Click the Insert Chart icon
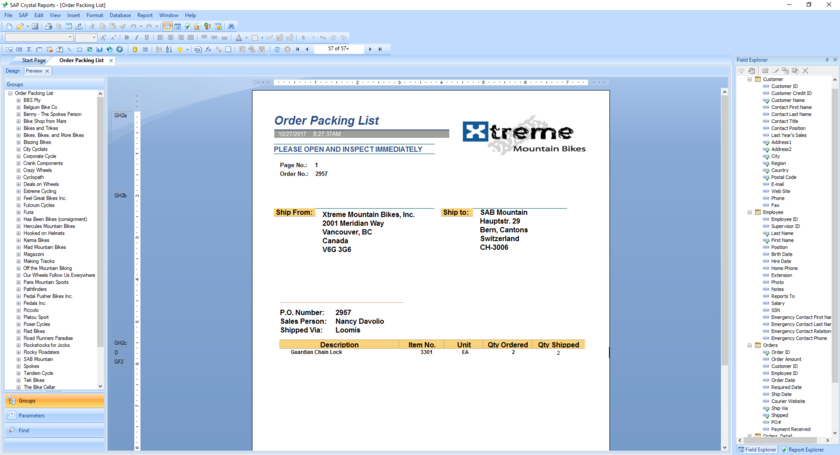The image size is (840, 455). [x=100, y=49]
